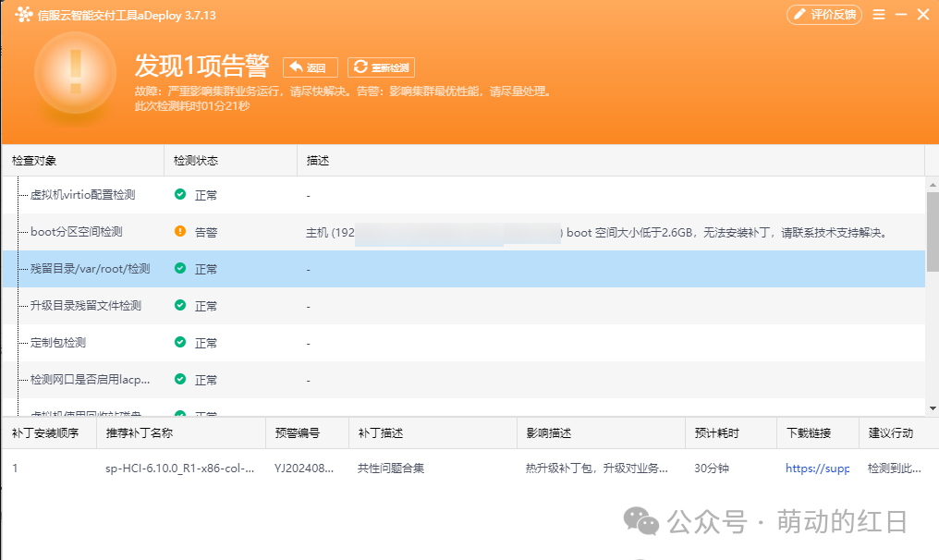Select the 残留目录/var/root/检测 tree item

[91, 269]
